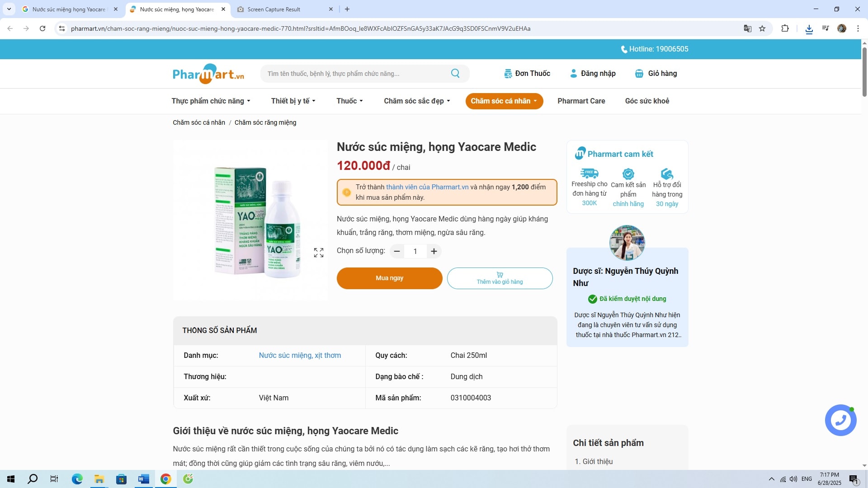Image resolution: width=868 pixels, height=488 pixels.
Task: Bookmark this page with the star icon
Action: tap(762, 28)
